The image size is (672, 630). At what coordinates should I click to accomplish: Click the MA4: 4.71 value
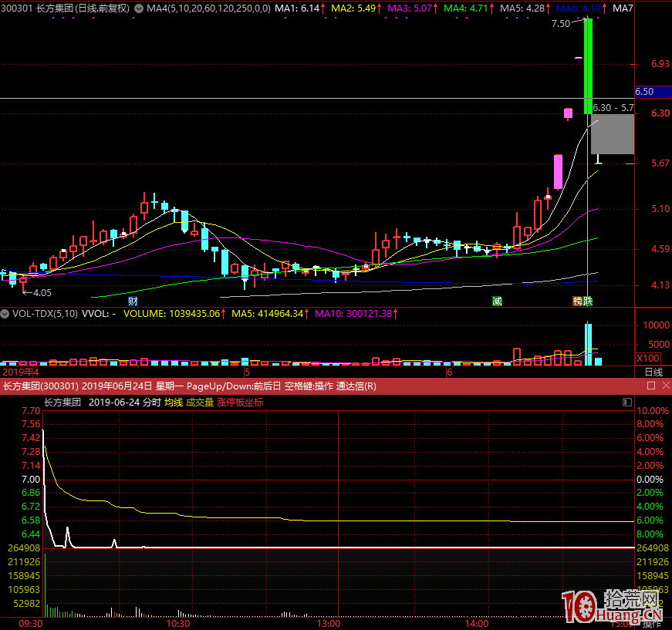pos(466,8)
